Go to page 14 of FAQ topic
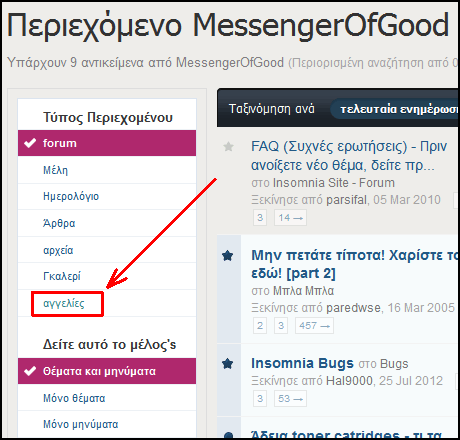 tap(290, 218)
